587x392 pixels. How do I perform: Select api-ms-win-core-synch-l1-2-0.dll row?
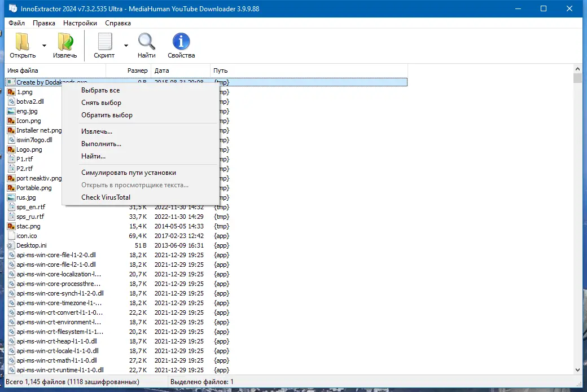tap(206, 293)
